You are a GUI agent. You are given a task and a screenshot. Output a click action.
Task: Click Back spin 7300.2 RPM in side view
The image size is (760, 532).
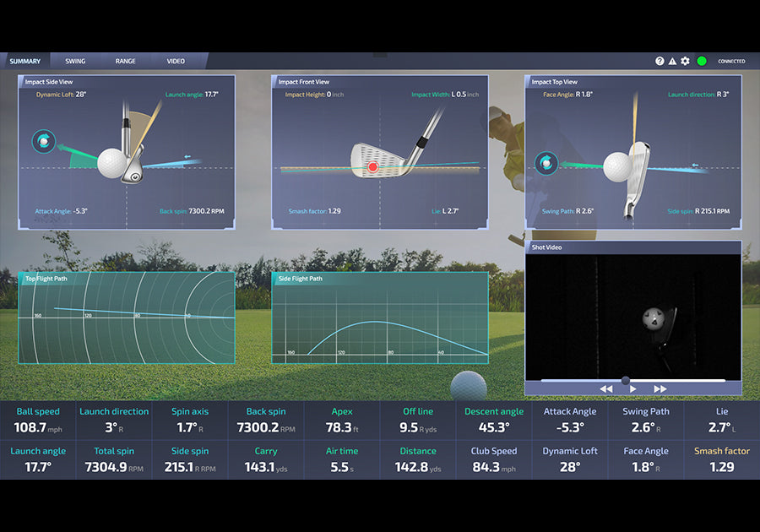[x=192, y=211]
